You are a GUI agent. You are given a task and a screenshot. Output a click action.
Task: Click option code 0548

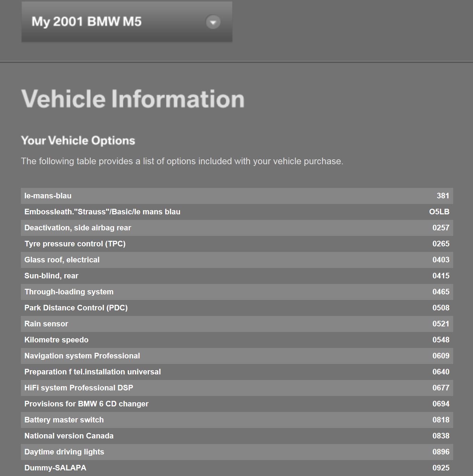441,340
